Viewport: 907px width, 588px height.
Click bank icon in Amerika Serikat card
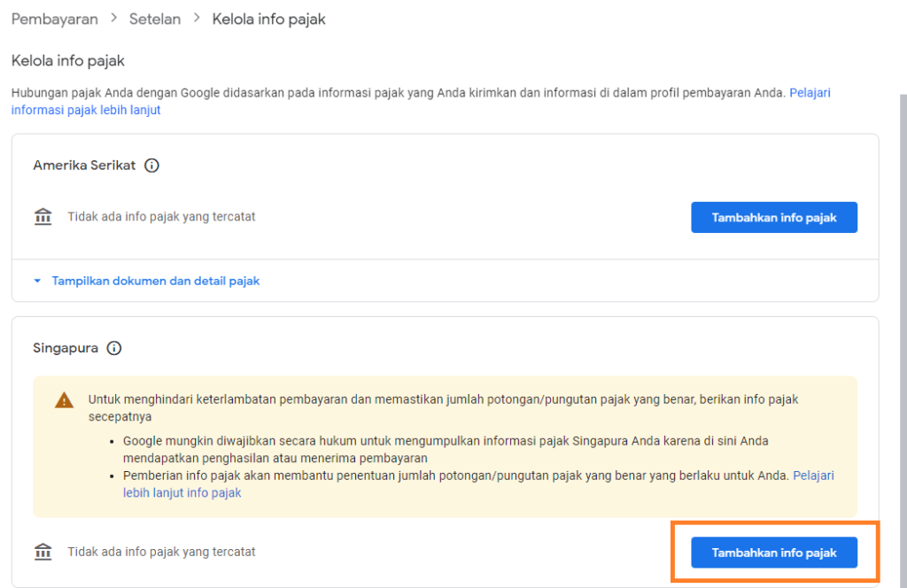tap(43, 217)
